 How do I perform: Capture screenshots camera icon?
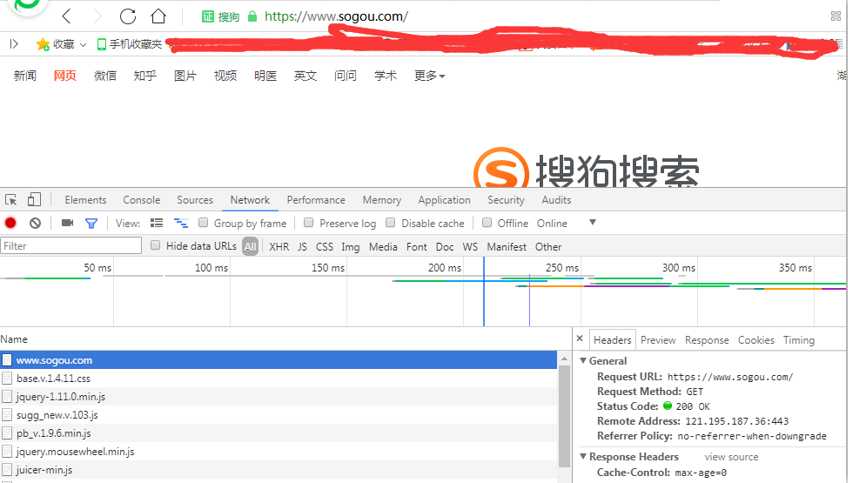[x=67, y=223]
